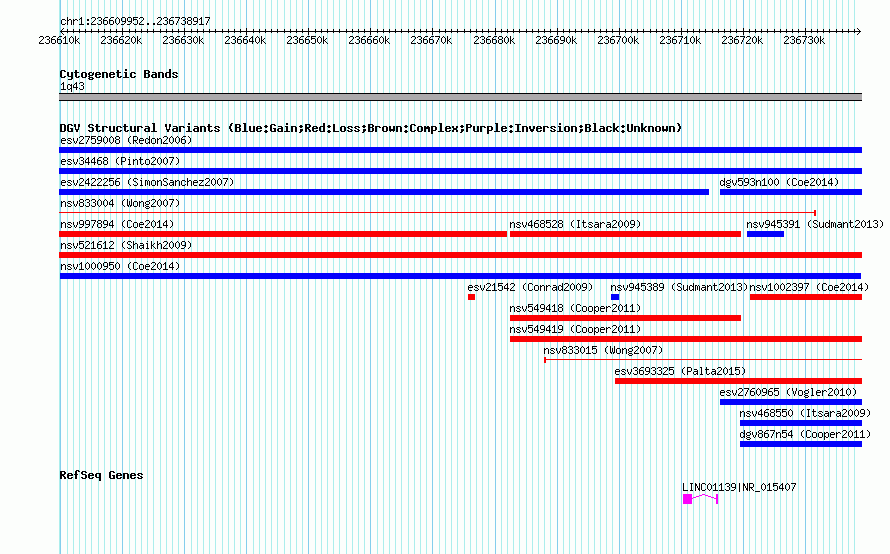Click the 236730k ruler tick label
The height and width of the screenshot is (554, 890).
[x=804, y=40]
